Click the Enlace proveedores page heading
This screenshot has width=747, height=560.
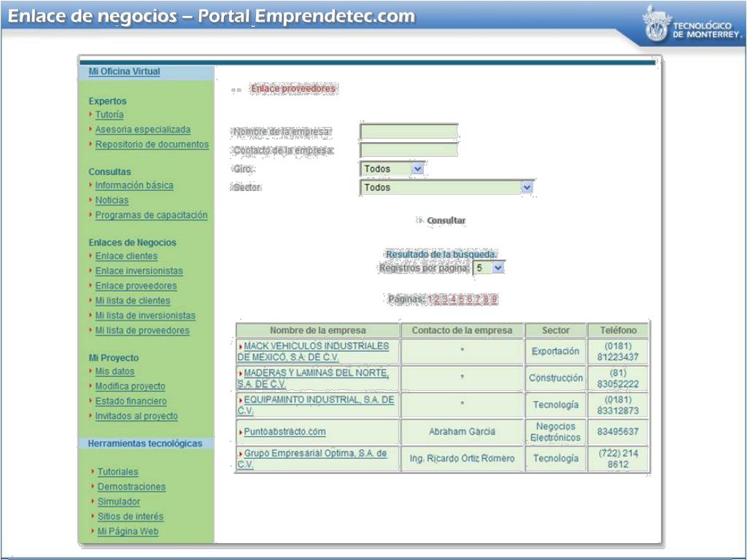click(293, 88)
